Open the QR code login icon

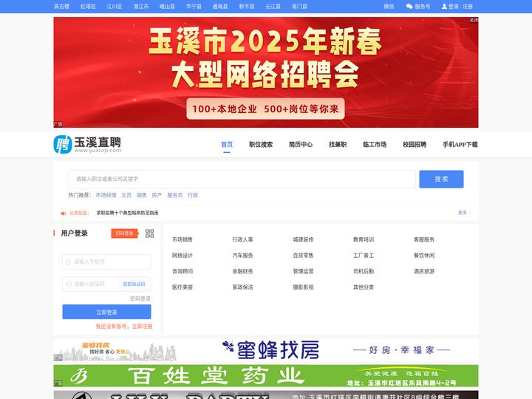(x=149, y=233)
